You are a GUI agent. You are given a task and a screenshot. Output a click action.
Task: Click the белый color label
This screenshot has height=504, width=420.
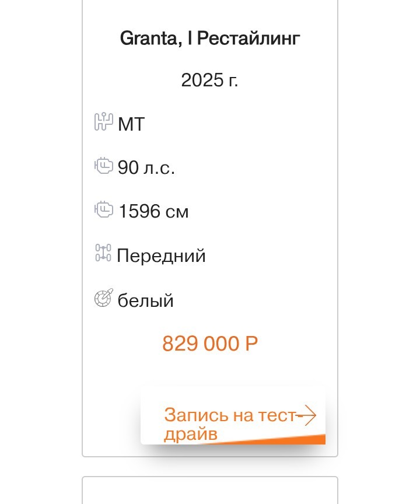pos(146,301)
